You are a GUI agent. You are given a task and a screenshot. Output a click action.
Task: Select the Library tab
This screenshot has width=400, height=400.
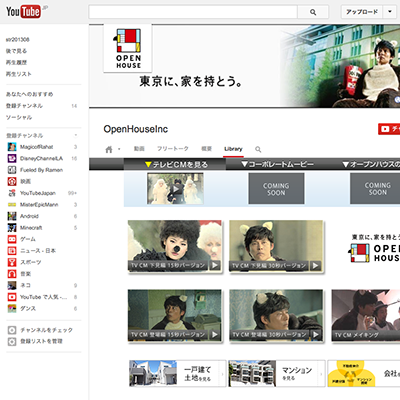[233, 149]
